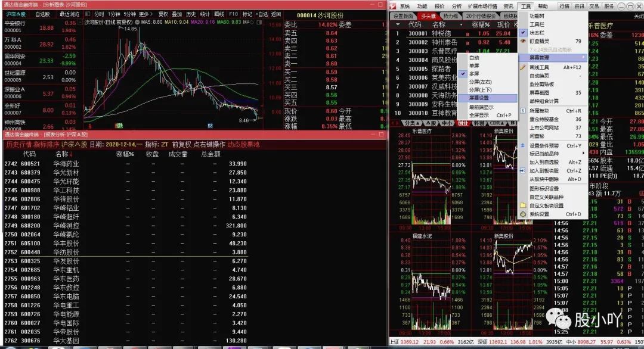Click the 创业 board tab
Screen dimensions: 644x349
pos(463,123)
